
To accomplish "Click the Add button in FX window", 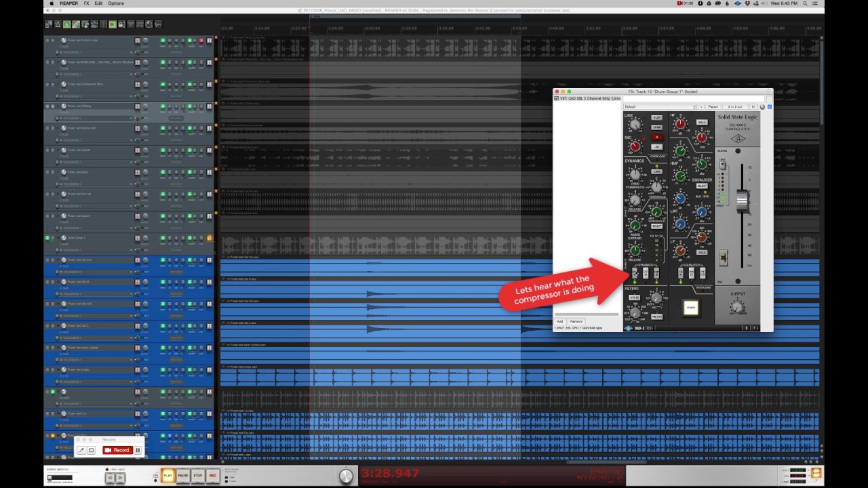I will coord(560,321).
